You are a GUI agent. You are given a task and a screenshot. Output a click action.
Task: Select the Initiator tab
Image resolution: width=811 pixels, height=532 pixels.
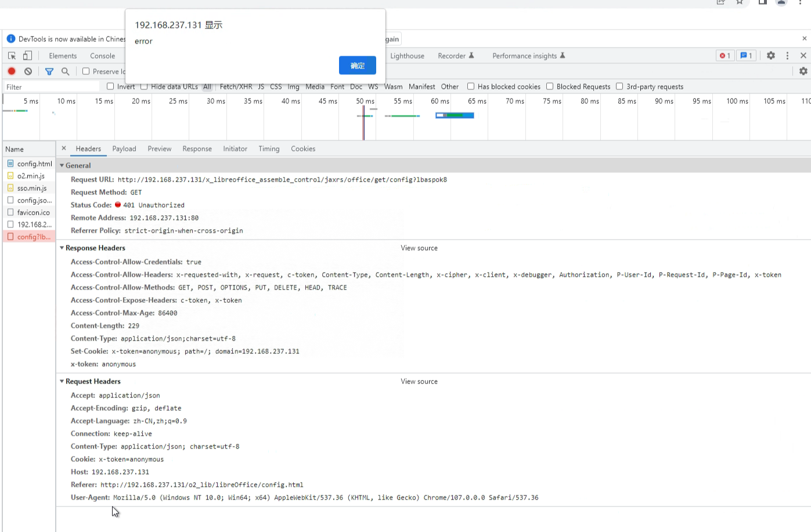[235, 149]
